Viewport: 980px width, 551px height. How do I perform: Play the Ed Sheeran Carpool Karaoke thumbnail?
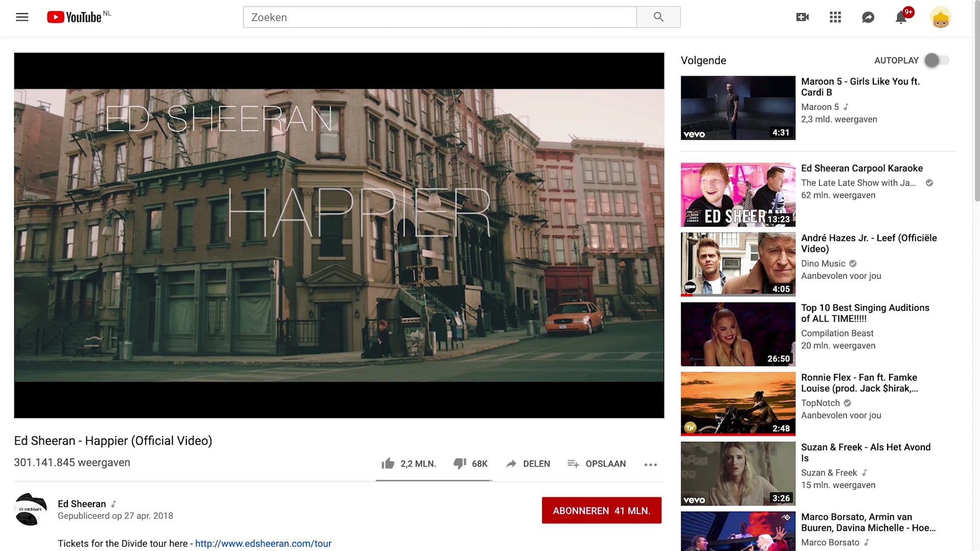point(737,194)
